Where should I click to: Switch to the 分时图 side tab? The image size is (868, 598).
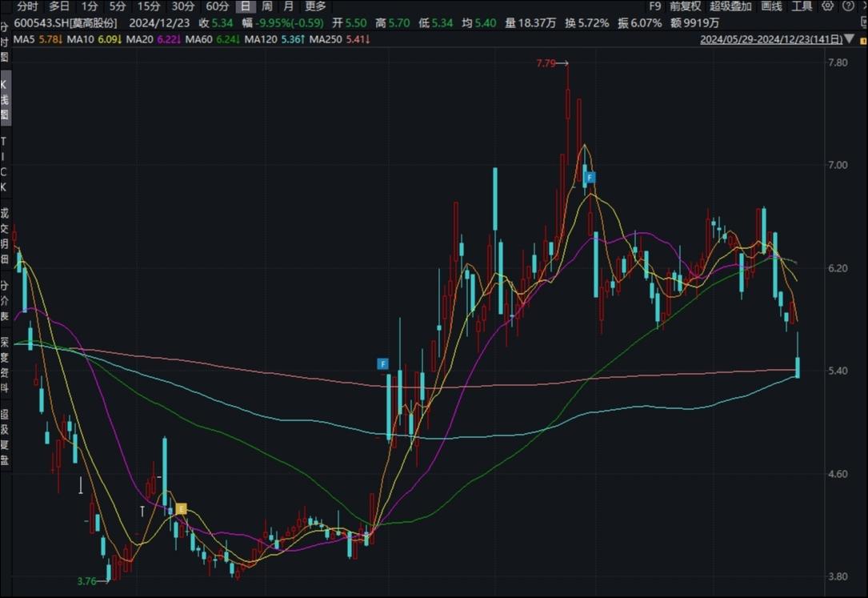(5, 41)
